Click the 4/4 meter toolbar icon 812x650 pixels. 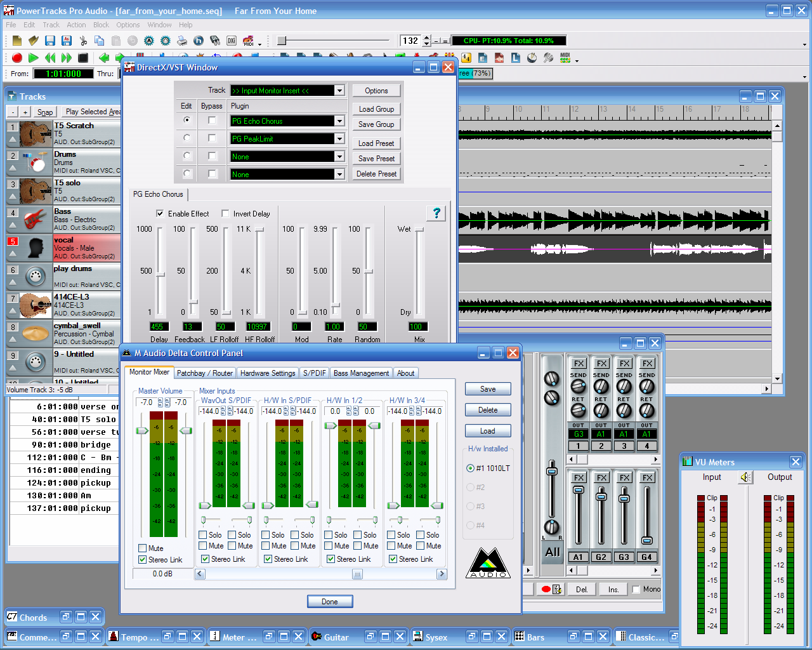click(466, 58)
